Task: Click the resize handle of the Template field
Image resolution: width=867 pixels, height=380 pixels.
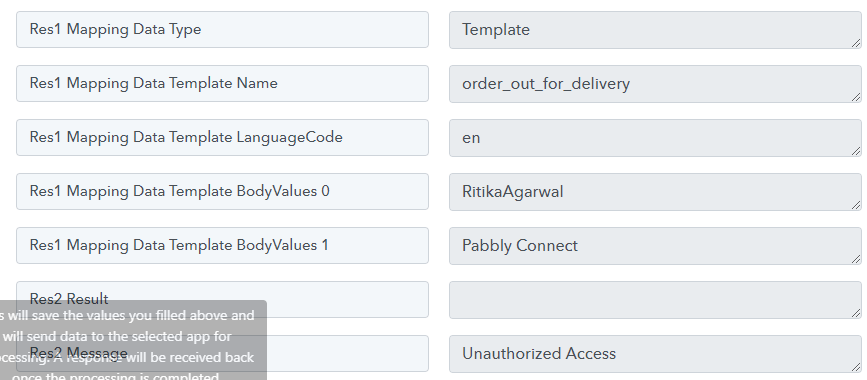Action: [856, 43]
